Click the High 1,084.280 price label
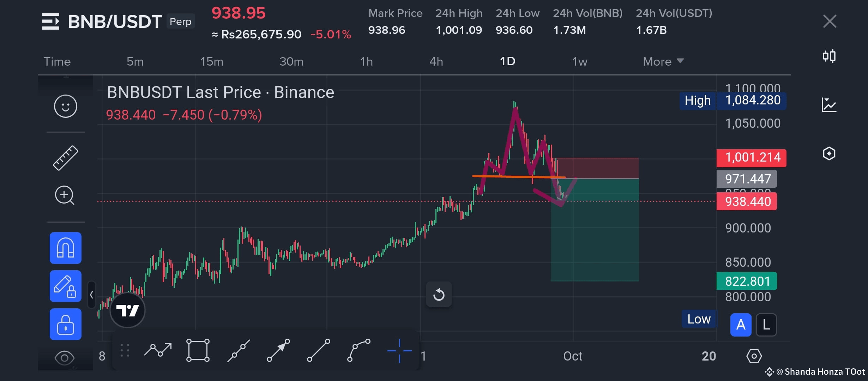The image size is (868, 381). (733, 101)
